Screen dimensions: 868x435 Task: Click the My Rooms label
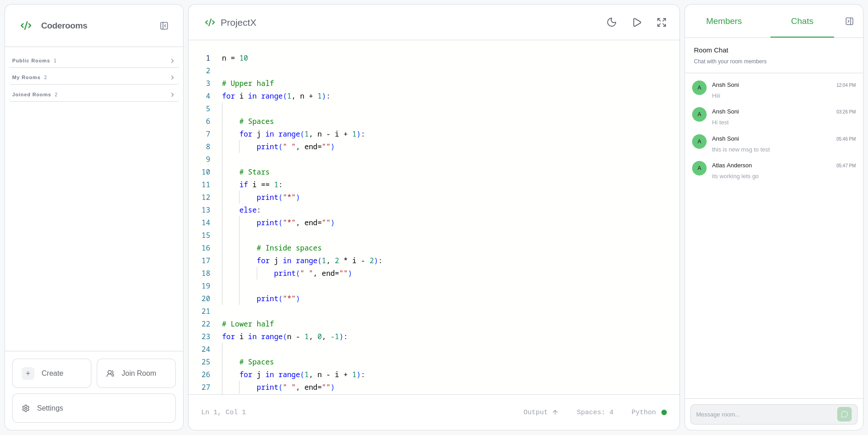click(x=26, y=77)
